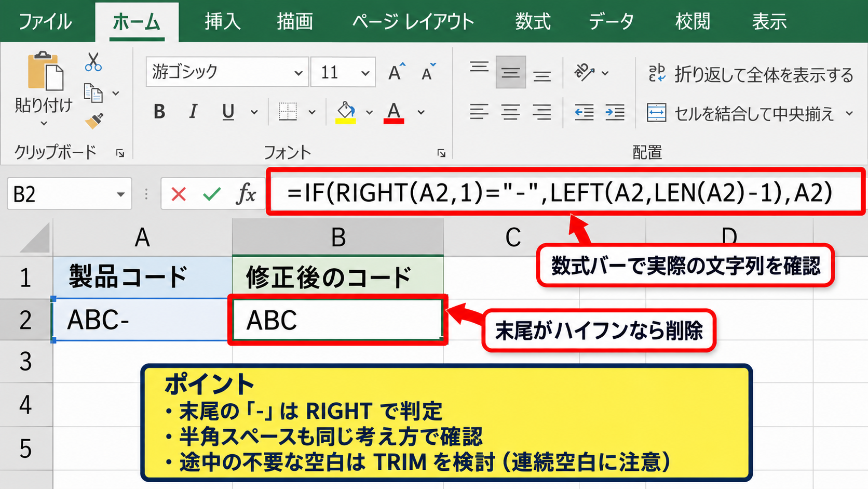868x489 pixels.
Task: Open the font size 11 dropdown
Action: pyautogui.click(x=365, y=73)
